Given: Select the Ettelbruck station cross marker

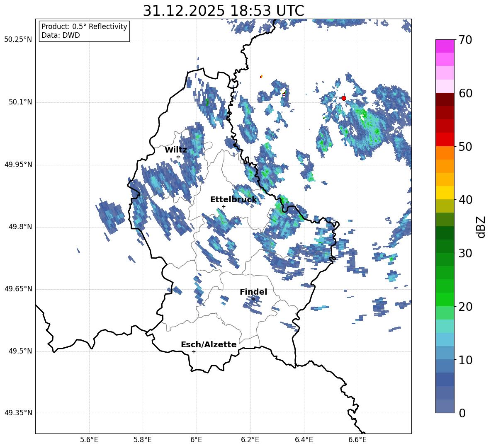Looking at the screenshot, I should coord(224,206).
